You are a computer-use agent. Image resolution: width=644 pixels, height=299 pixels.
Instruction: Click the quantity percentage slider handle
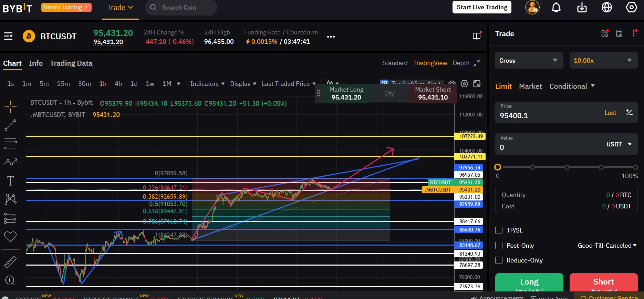pyautogui.click(x=498, y=167)
